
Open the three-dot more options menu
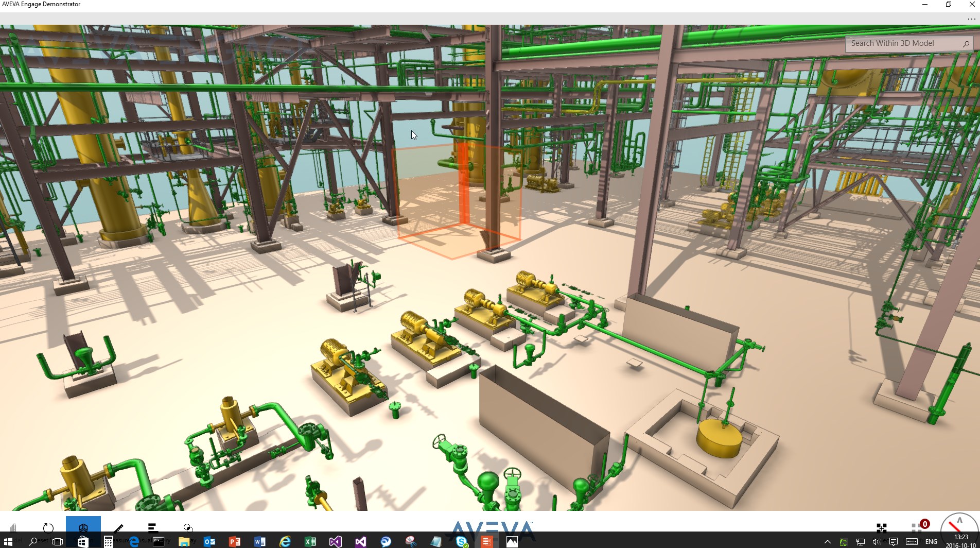point(971,19)
